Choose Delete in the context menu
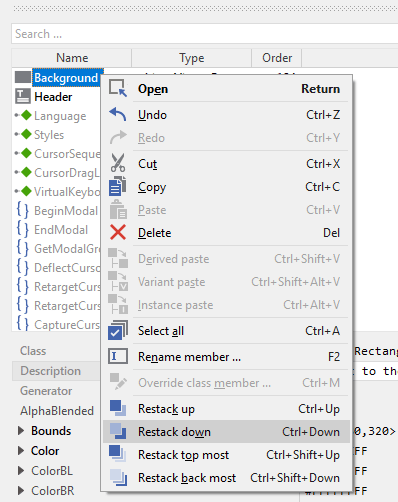398x502 pixels. [x=226, y=233]
